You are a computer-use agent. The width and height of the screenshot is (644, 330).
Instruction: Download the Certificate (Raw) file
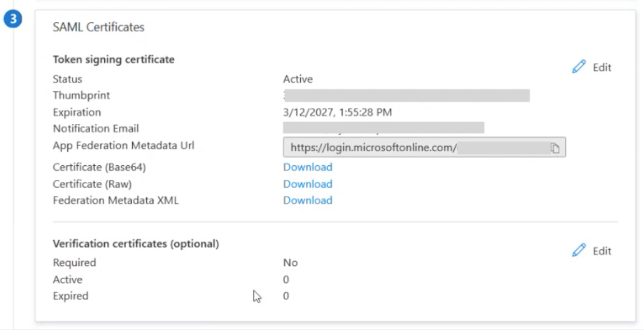click(307, 184)
